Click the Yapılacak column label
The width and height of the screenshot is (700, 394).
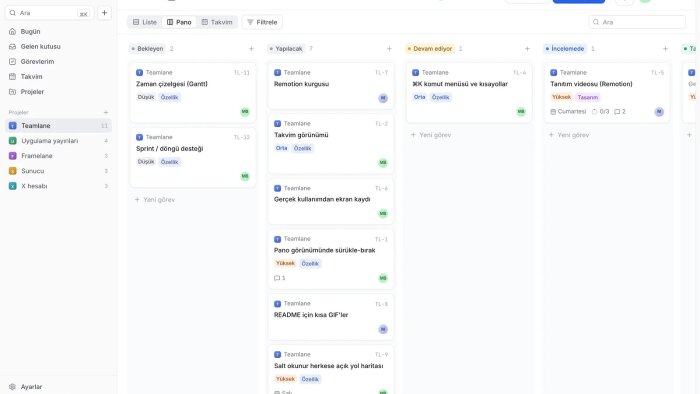point(286,49)
